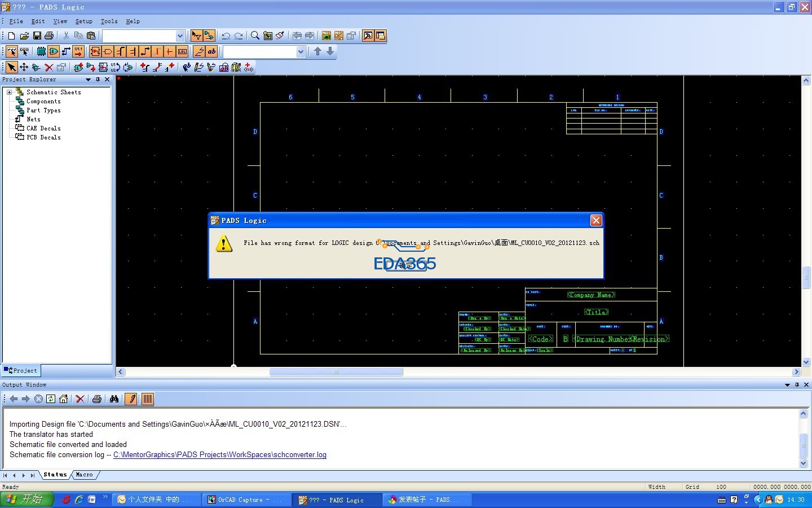Expand the Schematic Sheets tree node
This screenshot has width=812, height=508.
pos(9,92)
